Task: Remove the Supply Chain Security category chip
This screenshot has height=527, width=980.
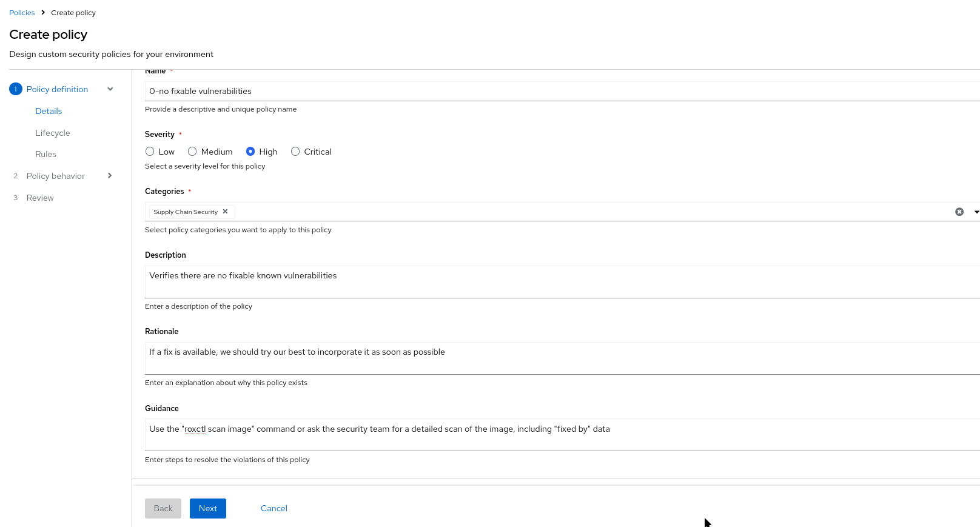Action: (225, 212)
